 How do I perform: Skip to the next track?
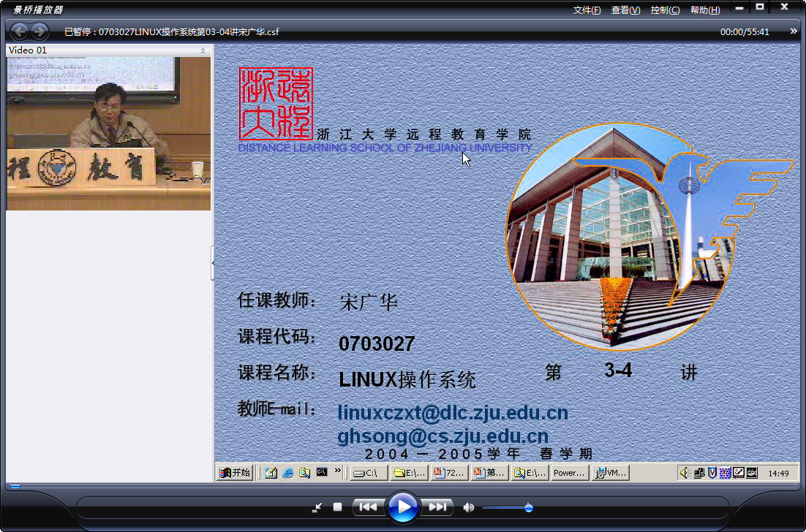(x=437, y=507)
